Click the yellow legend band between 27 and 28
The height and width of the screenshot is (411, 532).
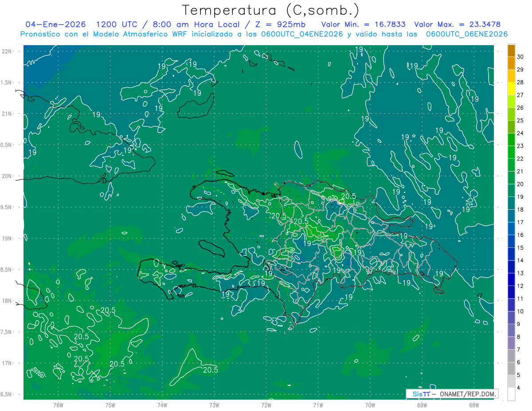click(511, 89)
